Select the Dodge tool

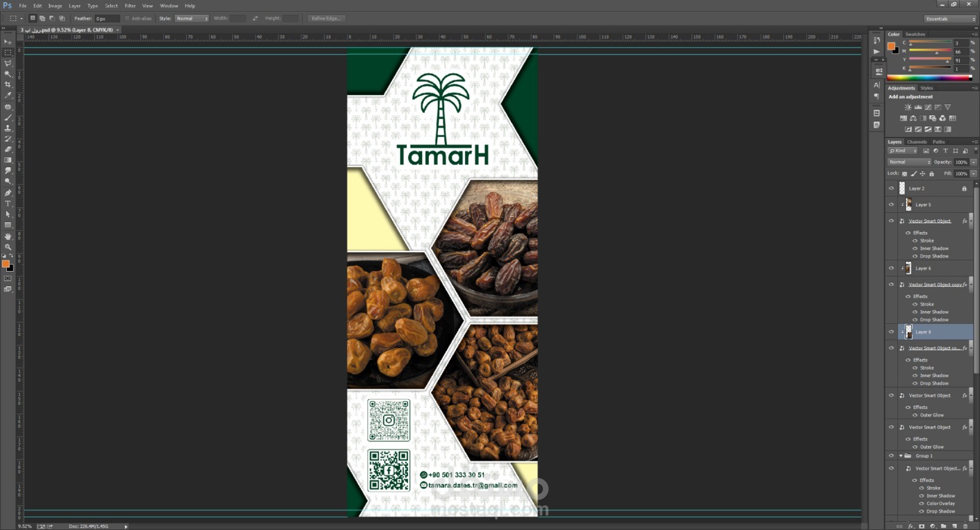(8, 182)
